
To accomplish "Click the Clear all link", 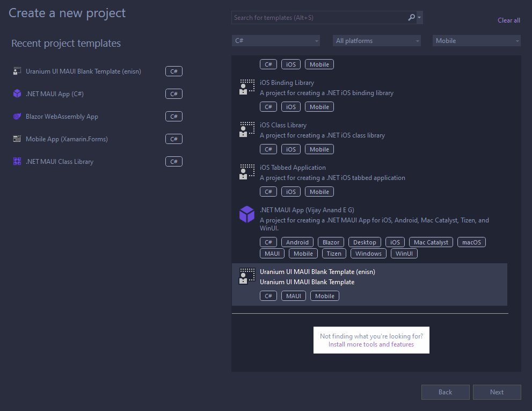I will coord(508,20).
